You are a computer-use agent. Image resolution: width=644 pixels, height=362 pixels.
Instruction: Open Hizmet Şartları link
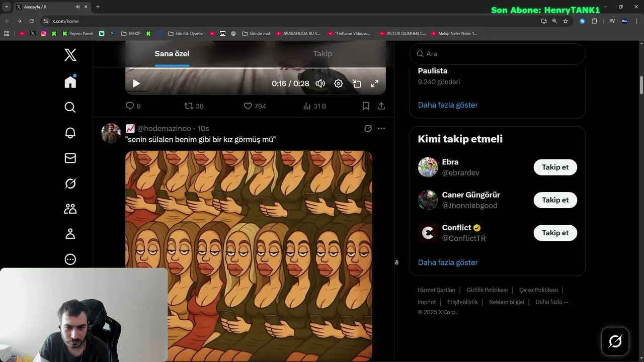(436, 290)
